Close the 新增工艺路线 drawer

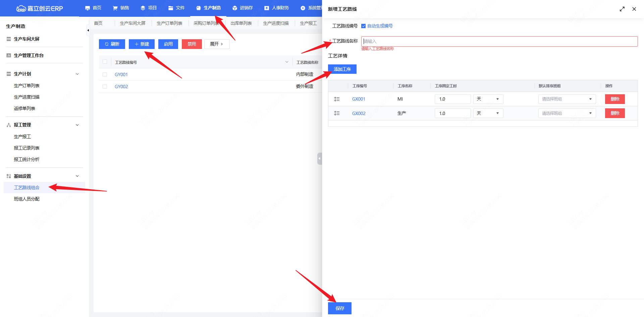click(x=634, y=9)
